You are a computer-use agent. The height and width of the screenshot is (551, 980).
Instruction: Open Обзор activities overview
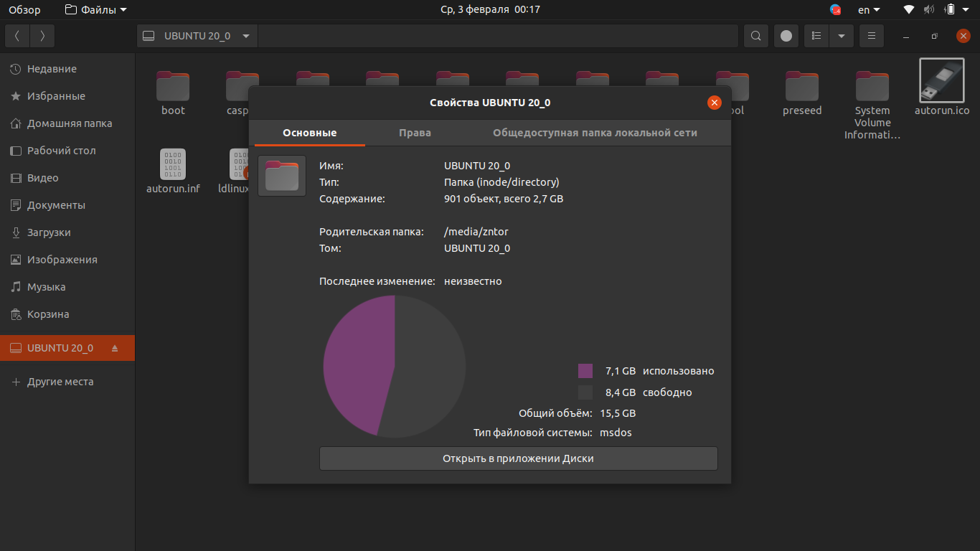[24, 10]
